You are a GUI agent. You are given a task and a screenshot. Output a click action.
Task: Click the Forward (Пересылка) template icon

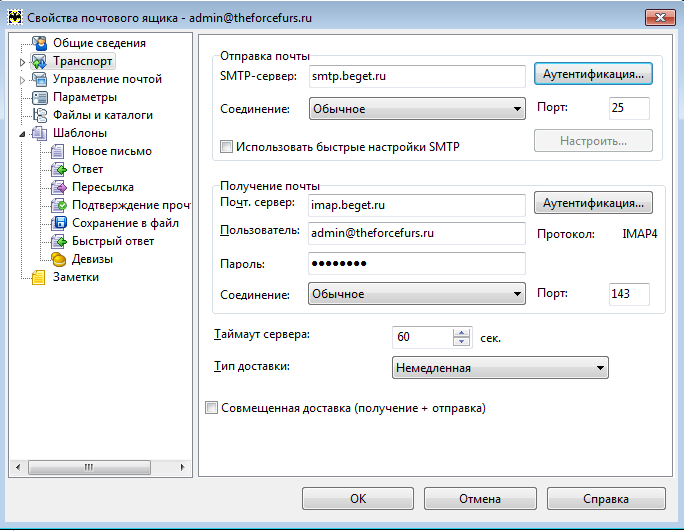tap(58, 187)
